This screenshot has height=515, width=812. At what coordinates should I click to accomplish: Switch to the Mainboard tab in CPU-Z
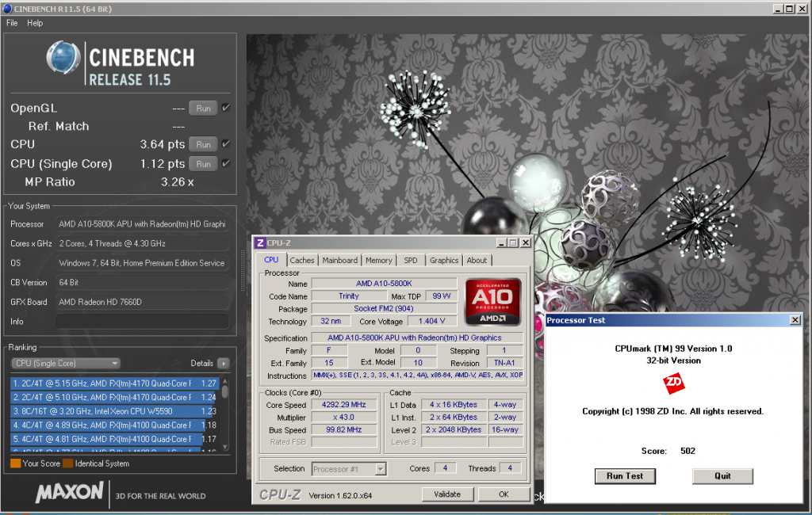(339, 261)
